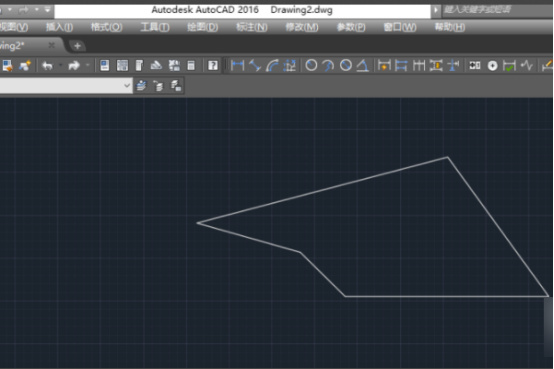The image size is (554, 369).
Task: Click the Redo arrow button
Action: pyautogui.click(x=74, y=65)
